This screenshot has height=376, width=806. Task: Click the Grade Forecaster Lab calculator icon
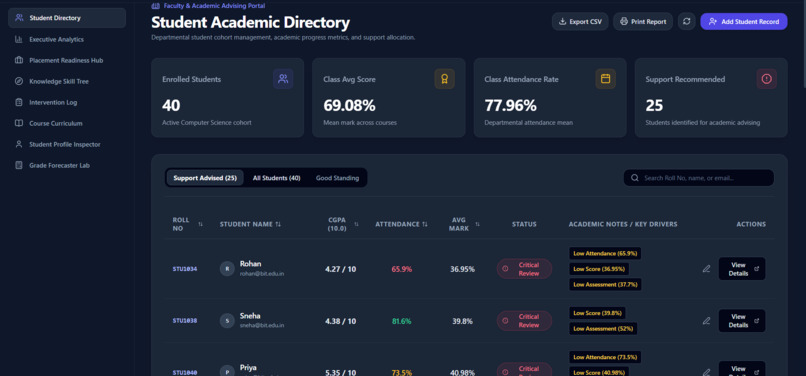(19, 166)
